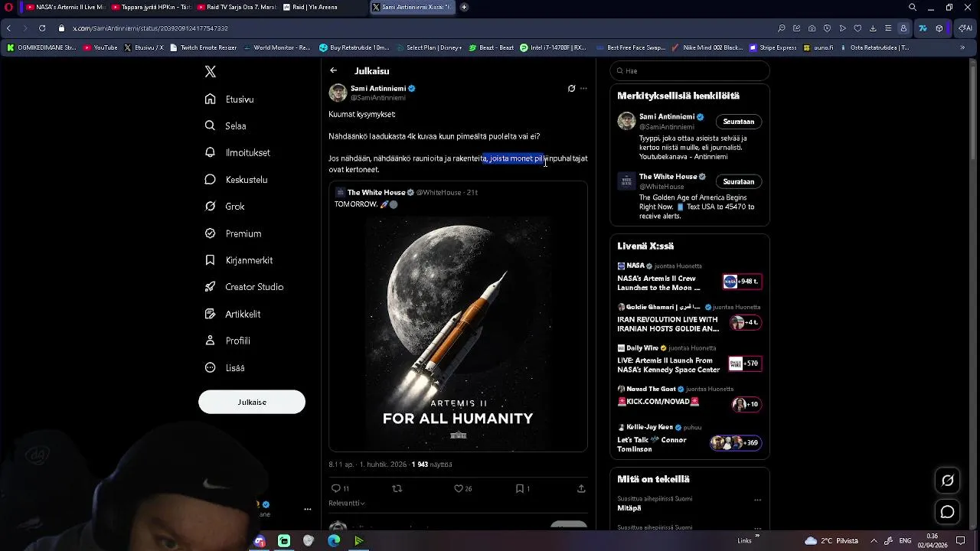Open the Premium page
Viewport: 980px width, 551px height.
(x=234, y=233)
